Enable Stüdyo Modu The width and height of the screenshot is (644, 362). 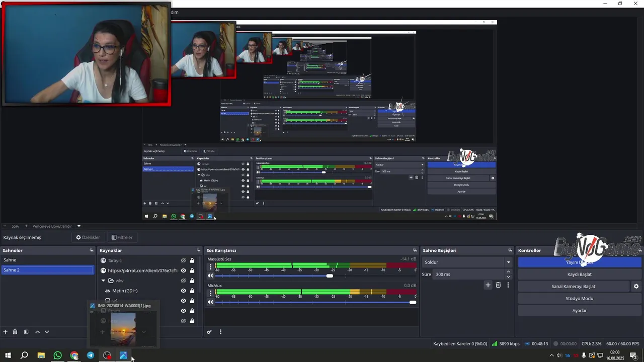tap(580, 299)
